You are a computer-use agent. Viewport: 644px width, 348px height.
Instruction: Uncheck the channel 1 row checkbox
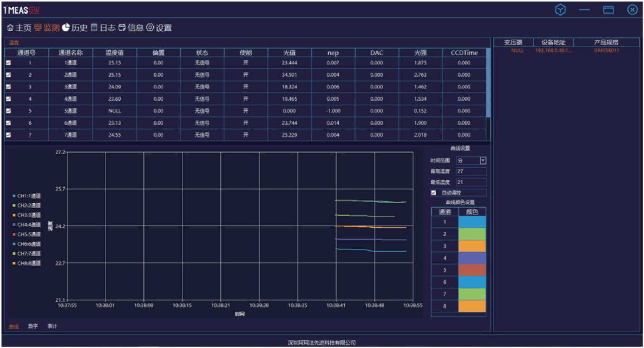click(x=8, y=63)
